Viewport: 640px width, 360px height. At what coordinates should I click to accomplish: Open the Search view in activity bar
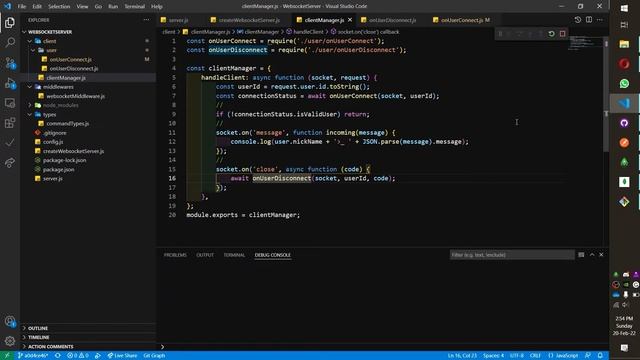(x=10, y=42)
